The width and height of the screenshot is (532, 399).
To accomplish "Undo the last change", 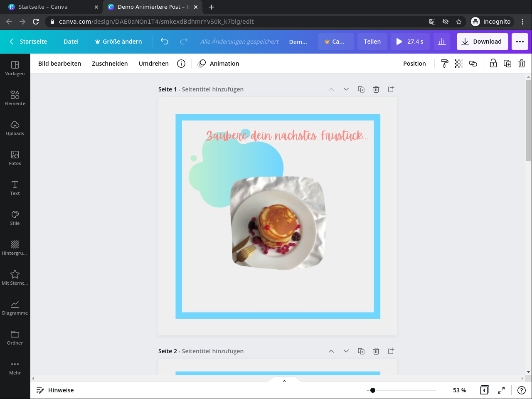I will [165, 42].
